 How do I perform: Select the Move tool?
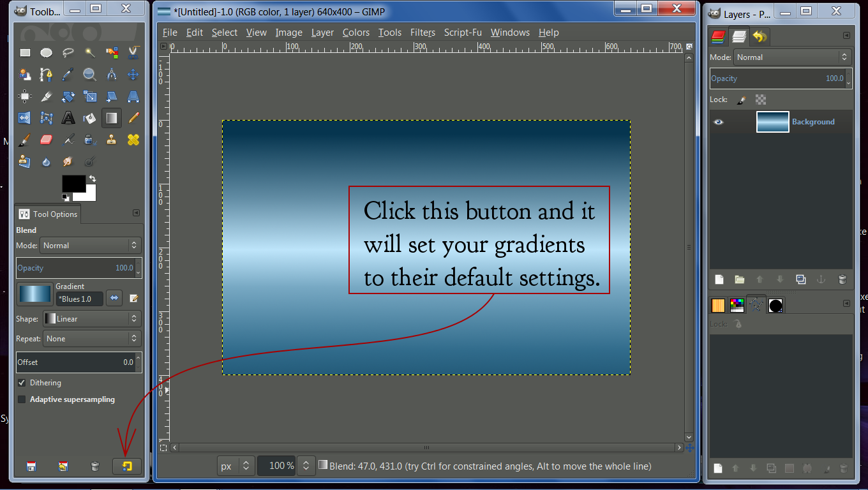133,75
